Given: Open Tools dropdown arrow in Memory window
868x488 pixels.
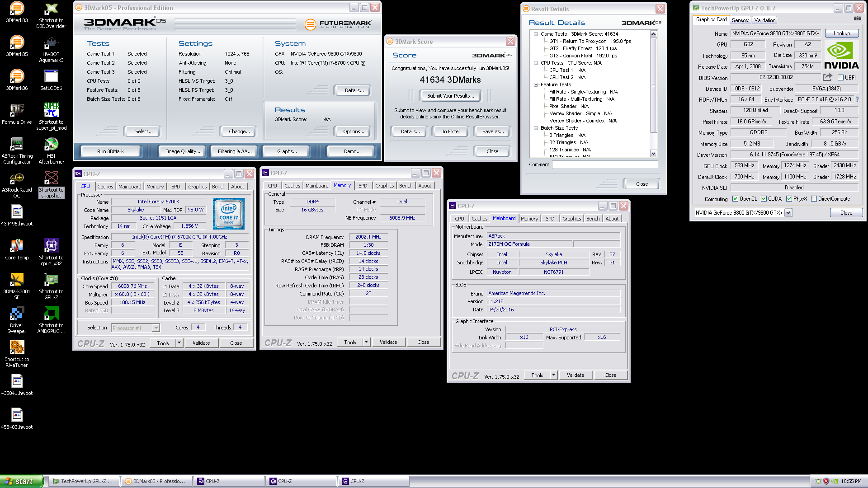Looking at the screenshot, I should pyautogui.click(x=366, y=342).
